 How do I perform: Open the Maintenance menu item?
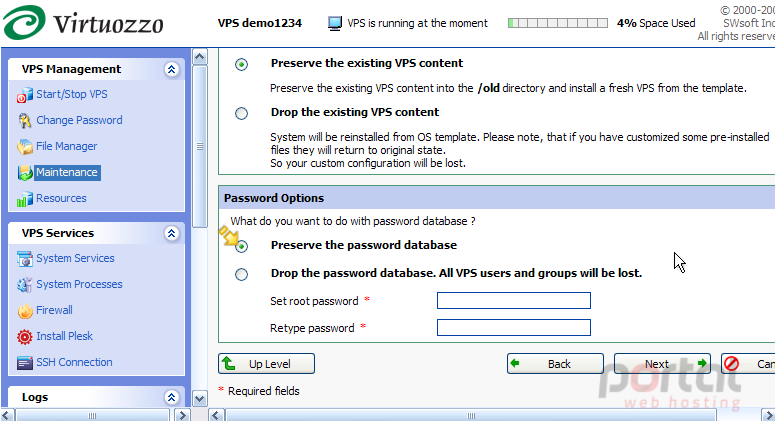(67, 172)
